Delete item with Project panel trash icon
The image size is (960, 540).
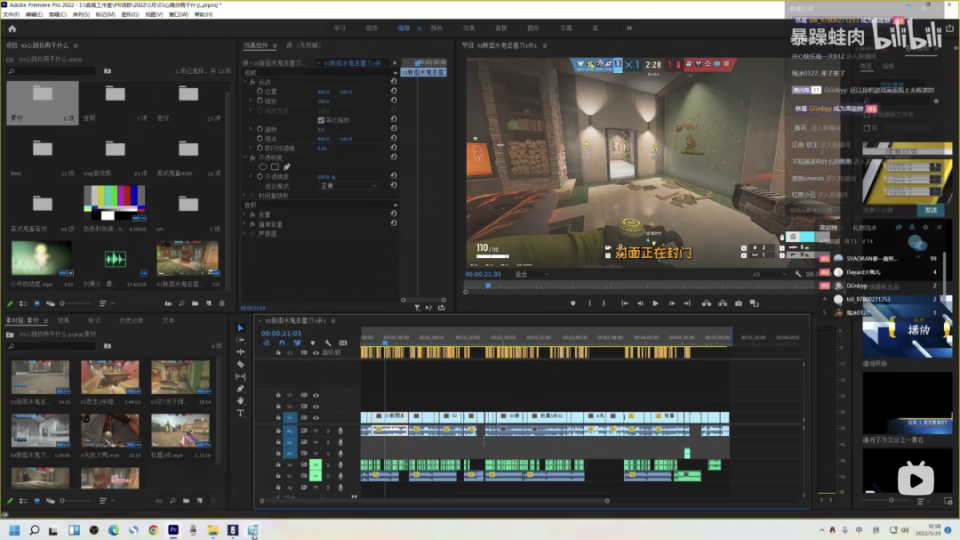222,303
